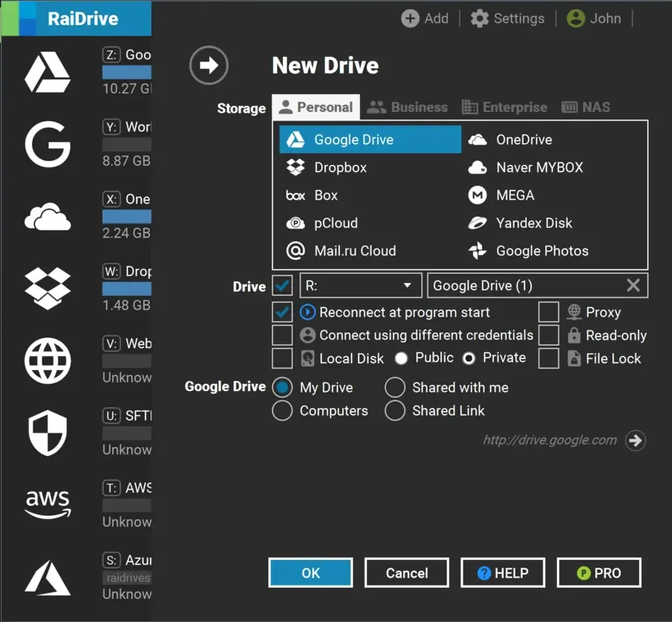Viewport: 672px width, 622px height.
Task: Select pCloud storage service
Action: point(334,223)
